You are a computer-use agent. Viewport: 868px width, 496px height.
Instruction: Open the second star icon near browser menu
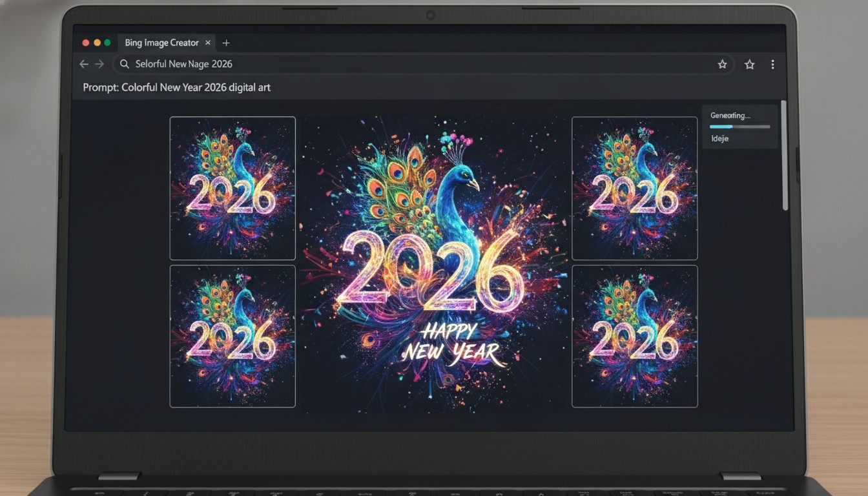coord(749,64)
